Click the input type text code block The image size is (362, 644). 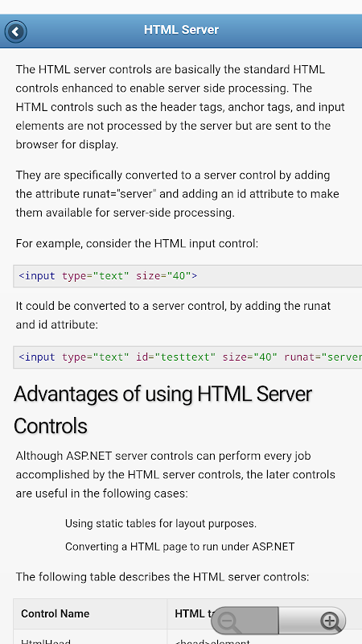(x=187, y=276)
